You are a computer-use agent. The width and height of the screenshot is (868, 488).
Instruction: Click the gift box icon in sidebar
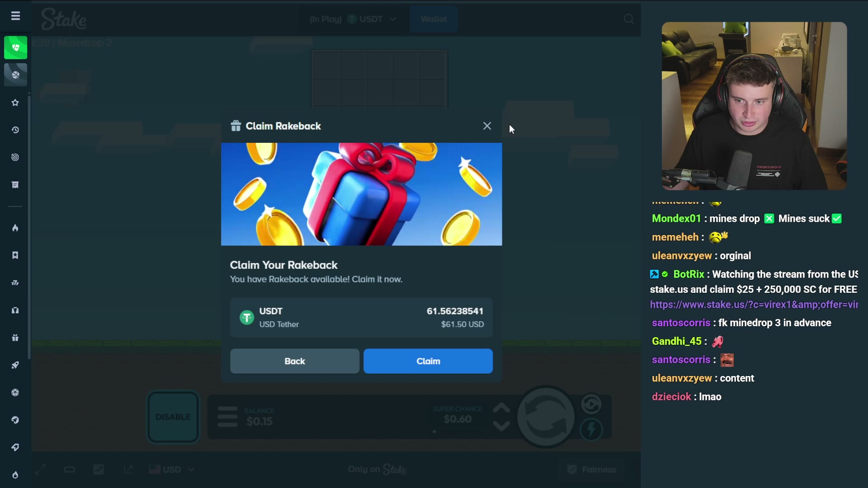click(15, 338)
